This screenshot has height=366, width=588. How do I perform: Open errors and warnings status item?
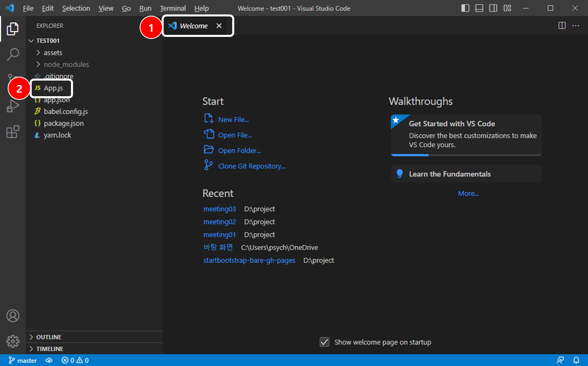[75, 360]
